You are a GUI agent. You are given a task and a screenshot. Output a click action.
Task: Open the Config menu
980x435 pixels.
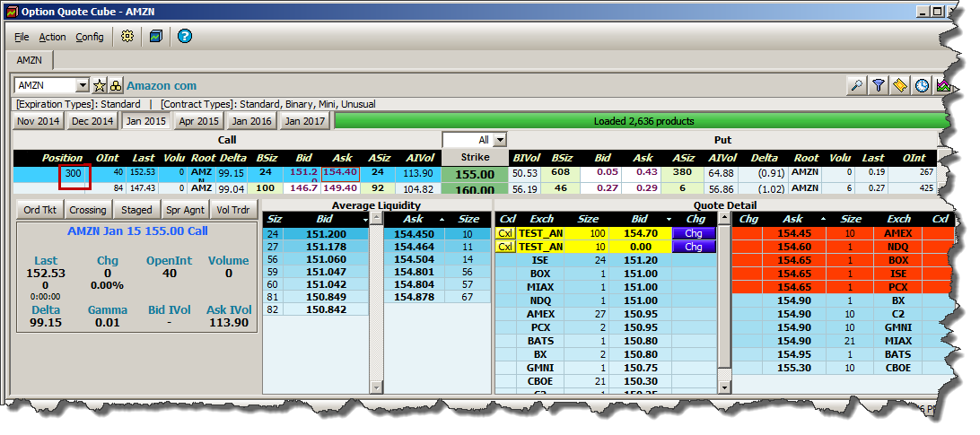click(x=89, y=37)
